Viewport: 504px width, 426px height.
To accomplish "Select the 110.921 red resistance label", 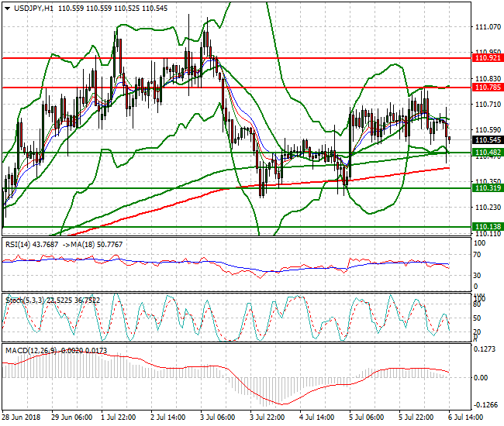I will click(488, 58).
